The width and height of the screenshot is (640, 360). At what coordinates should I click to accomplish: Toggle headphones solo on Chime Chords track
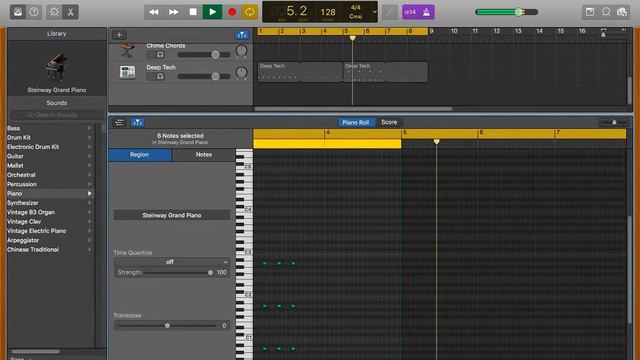tap(160, 55)
